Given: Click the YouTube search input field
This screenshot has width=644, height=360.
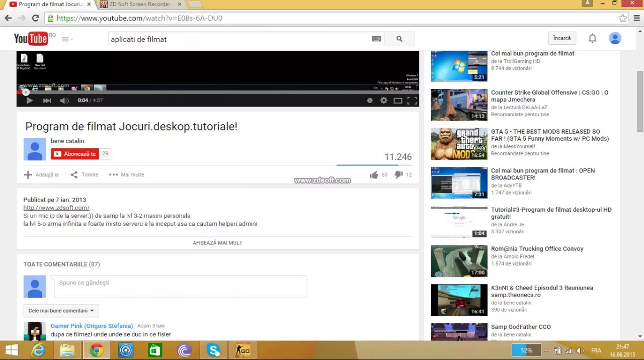Looking at the screenshot, I should (x=239, y=39).
